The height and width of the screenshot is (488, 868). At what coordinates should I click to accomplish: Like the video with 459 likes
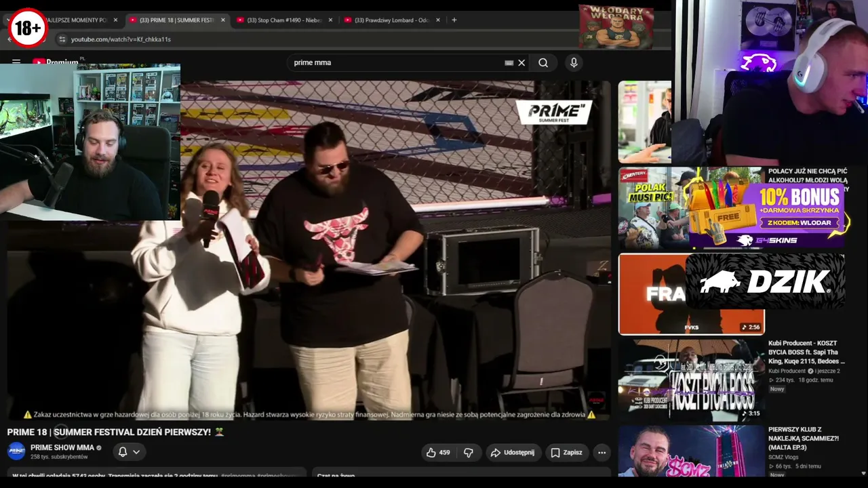[437, 453]
